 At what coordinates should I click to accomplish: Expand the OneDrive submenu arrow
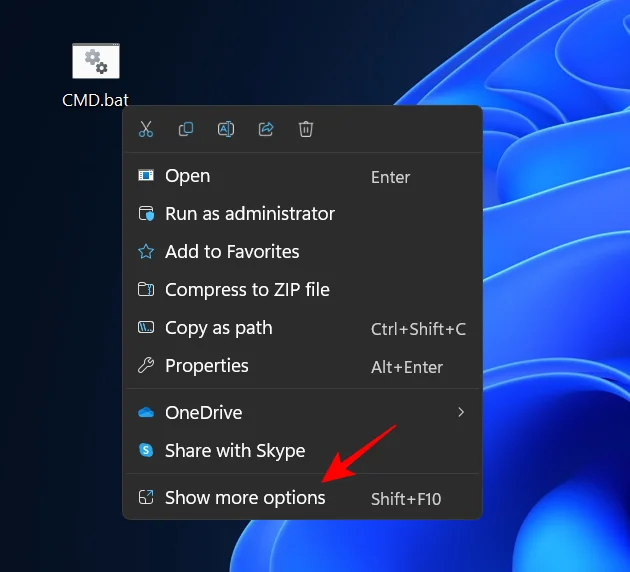pos(461,412)
